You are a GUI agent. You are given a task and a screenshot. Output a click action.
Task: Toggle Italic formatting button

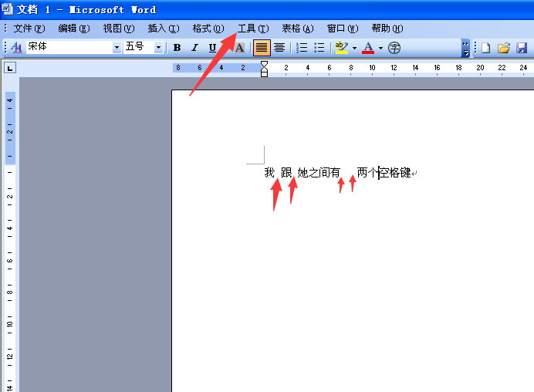coord(194,48)
